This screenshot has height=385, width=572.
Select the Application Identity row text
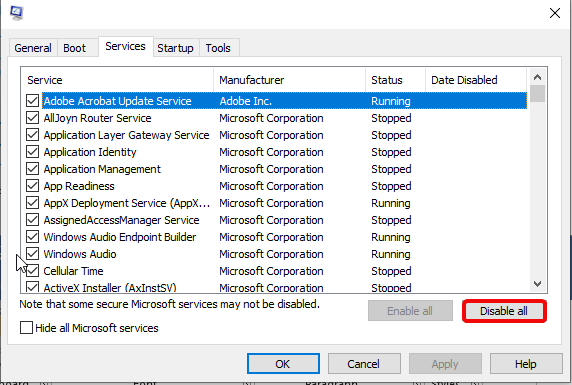[90, 152]
